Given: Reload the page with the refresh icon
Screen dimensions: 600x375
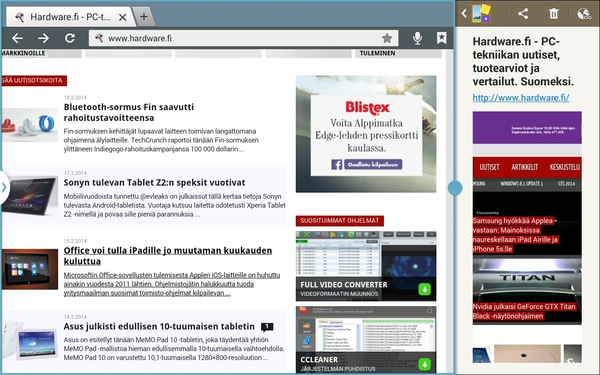Looking at the screenshot, I should pos(70,38).
